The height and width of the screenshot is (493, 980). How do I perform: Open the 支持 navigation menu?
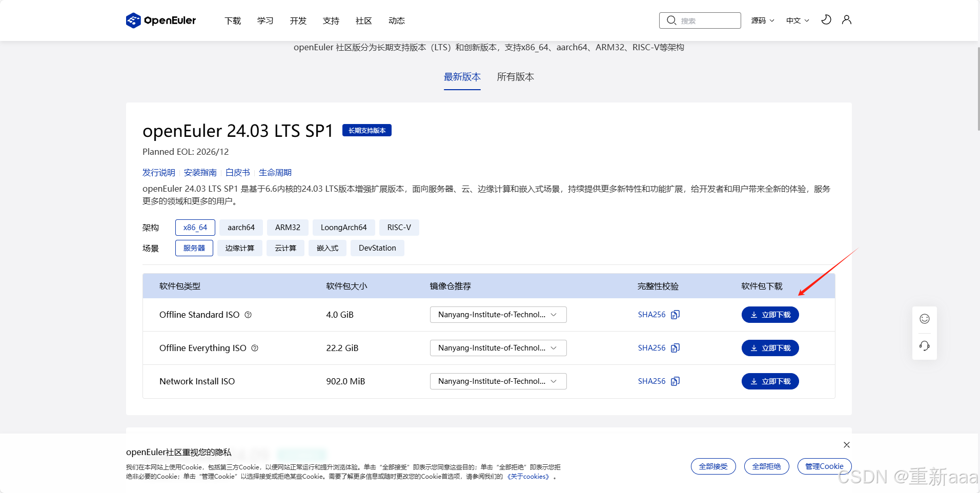pyautogui.click(x=331, y=20)
